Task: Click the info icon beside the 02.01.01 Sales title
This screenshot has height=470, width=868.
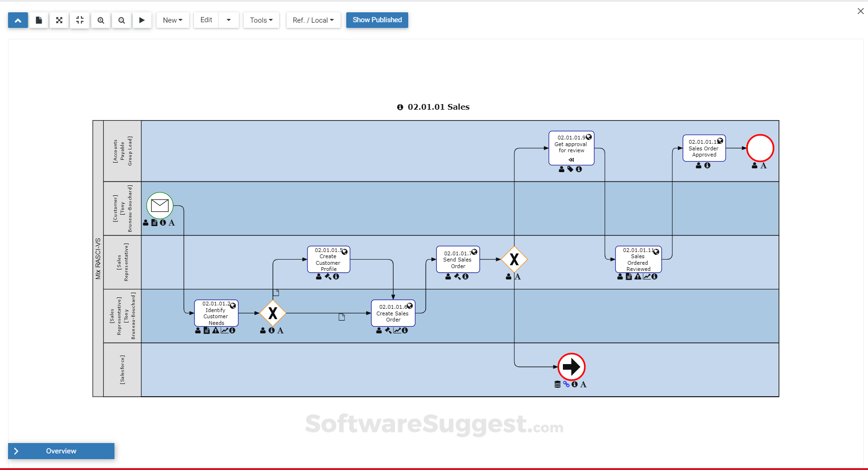Action: [x=401, y=107]
